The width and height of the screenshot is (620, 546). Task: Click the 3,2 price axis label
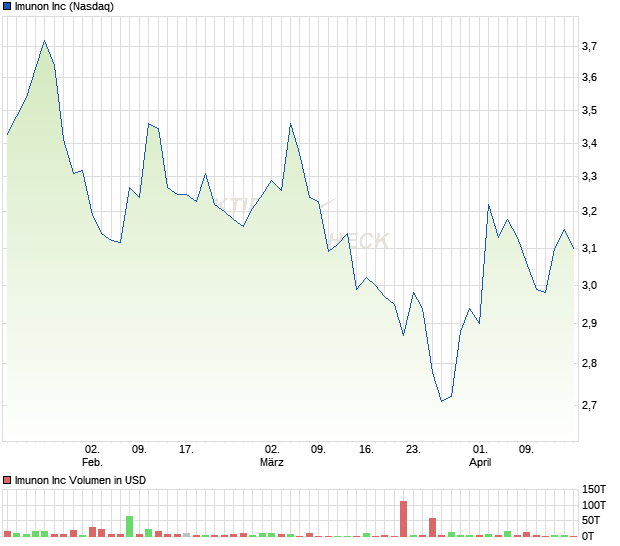click(589, 212)
